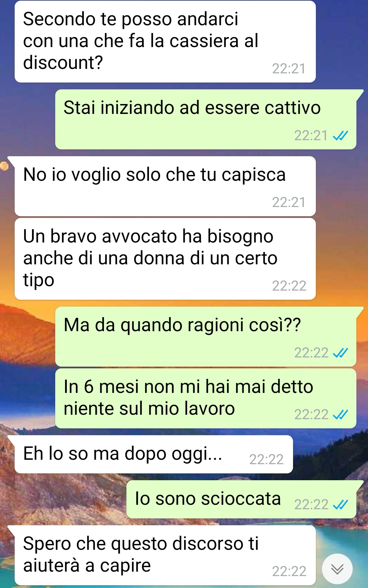368x588 pixels.
Task: Tap the 22:21 timestamp on 'No io voglio' message
Action: pos(289,203)
